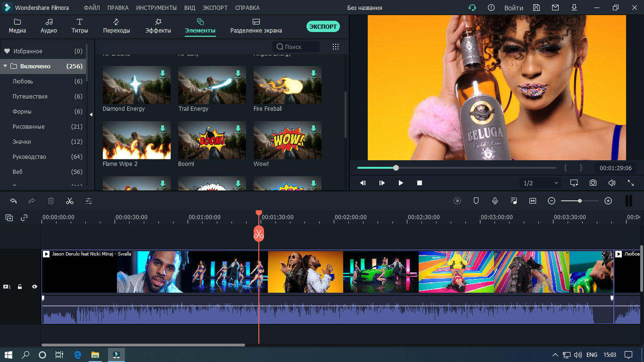Open the 1/2 preview quality dropdown

coord(541,183)
